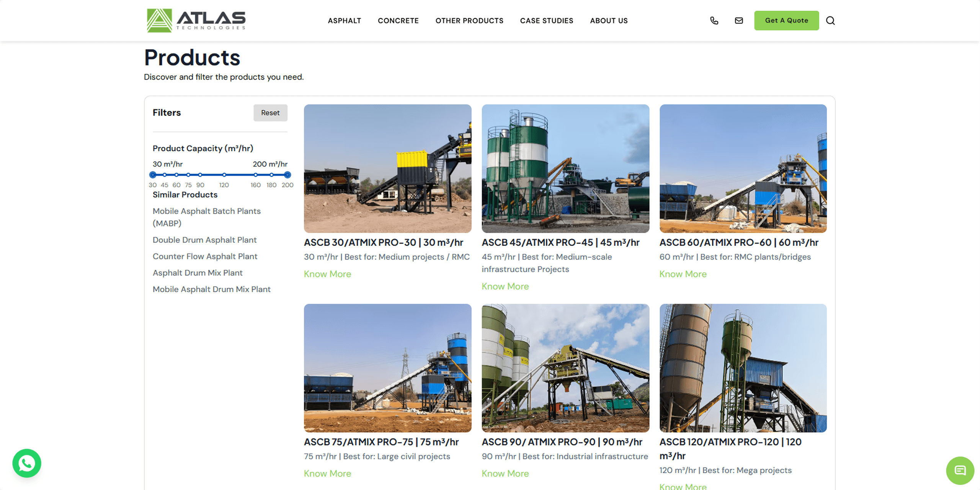Open the ASCB 120/ATMIX PRO-120 product image

pos(743,368)
